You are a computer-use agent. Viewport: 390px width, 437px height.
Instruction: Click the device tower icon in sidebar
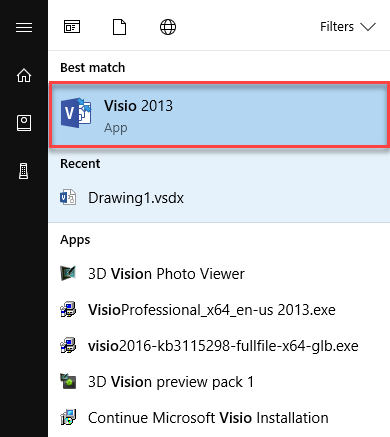pos(24,171)
